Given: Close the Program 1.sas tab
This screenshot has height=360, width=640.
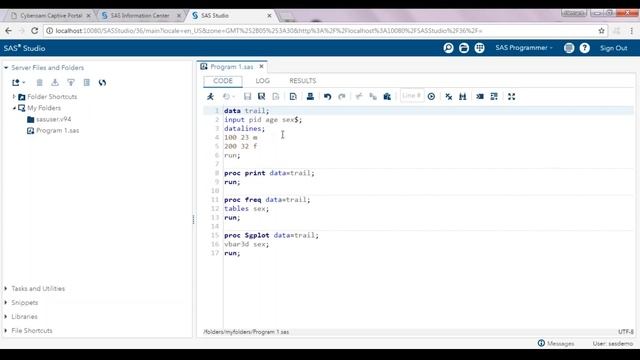Looking at the screenshot, I should pos(261,67).
